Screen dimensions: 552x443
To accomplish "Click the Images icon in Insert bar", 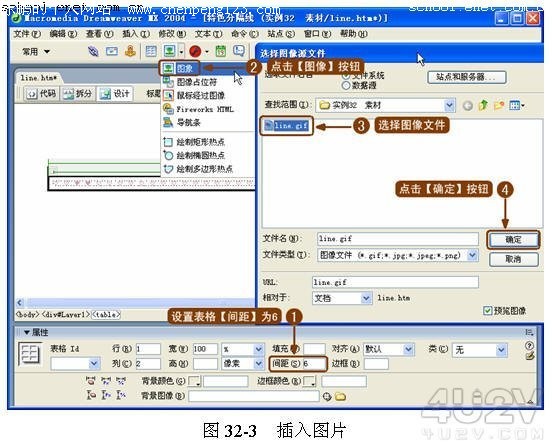I will click(x=170, y=51).
